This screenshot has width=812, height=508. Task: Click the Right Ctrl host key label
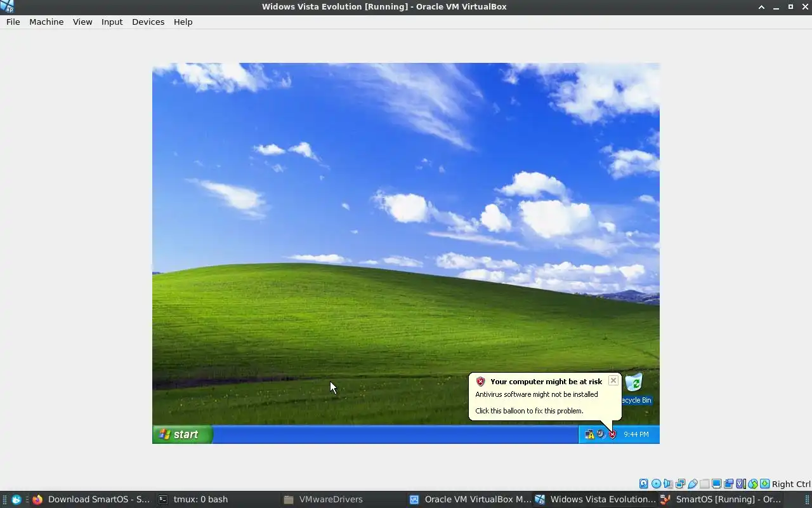(791, 484)
